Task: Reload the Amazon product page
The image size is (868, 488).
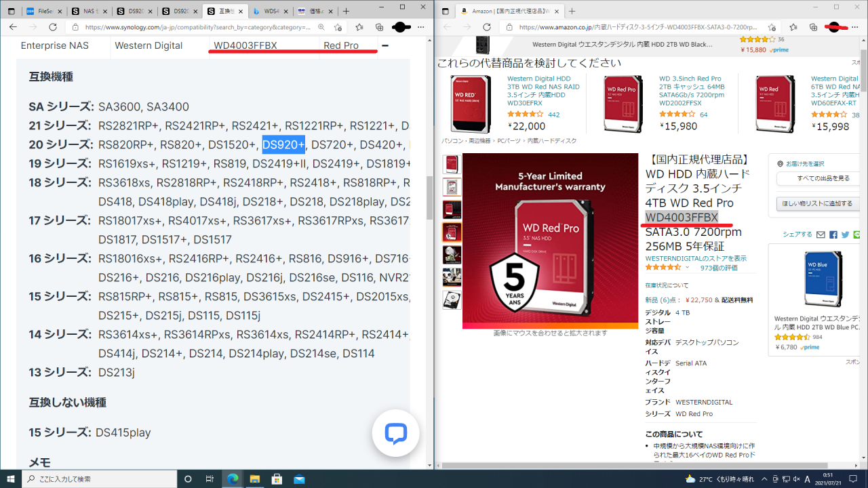Action: pos(486,27)
